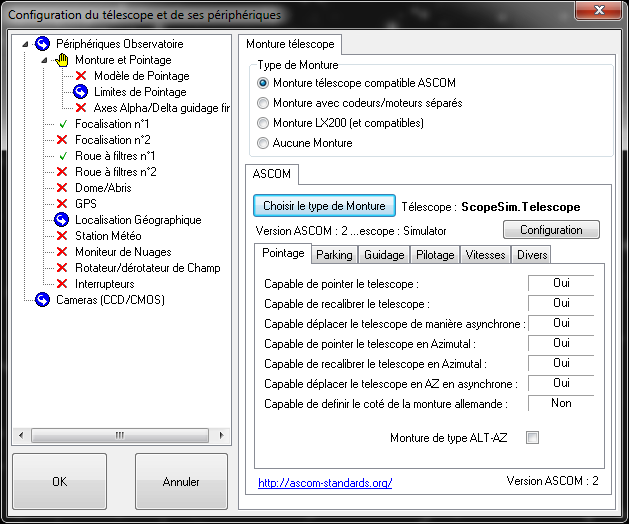Select the GPS tree entry
629x524 pixels.
point(86,204)
